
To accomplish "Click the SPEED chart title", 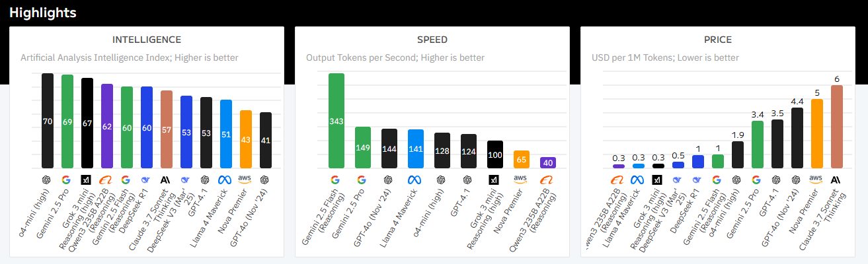I will [x=432, y=40].
